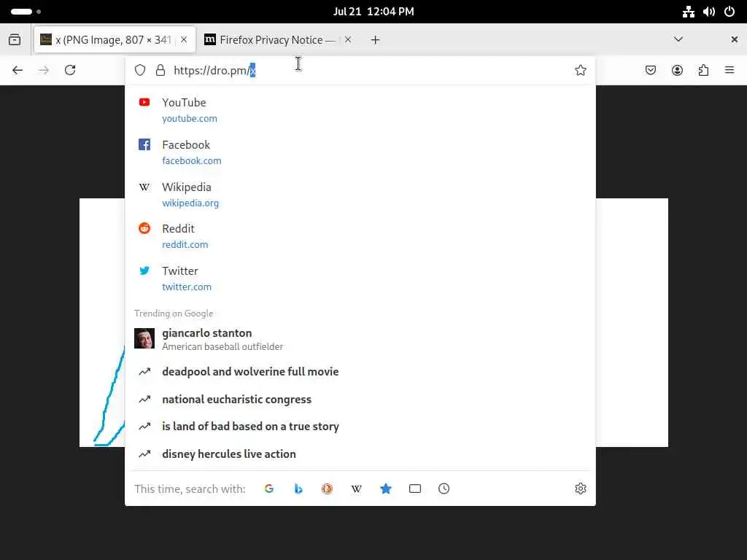Switch to the x PNG Image tab

tap(115, 40)
